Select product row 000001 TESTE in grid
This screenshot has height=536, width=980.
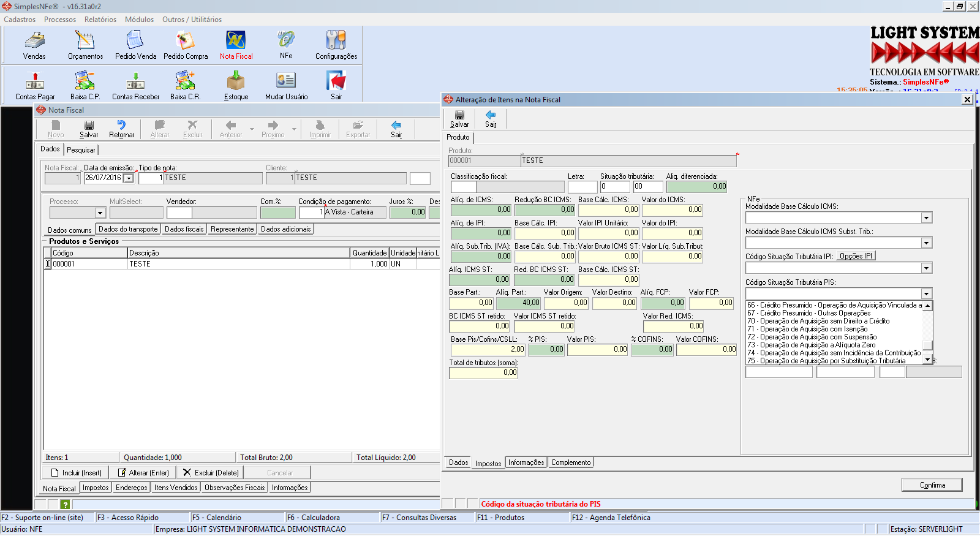[242, 264]
